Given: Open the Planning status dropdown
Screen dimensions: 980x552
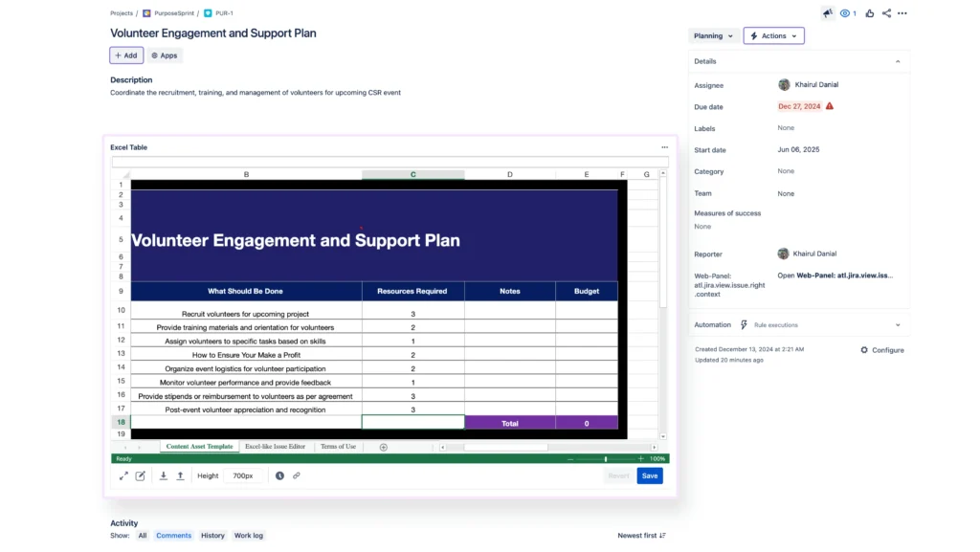Looking at the screenshot, I should click(713, 36).
